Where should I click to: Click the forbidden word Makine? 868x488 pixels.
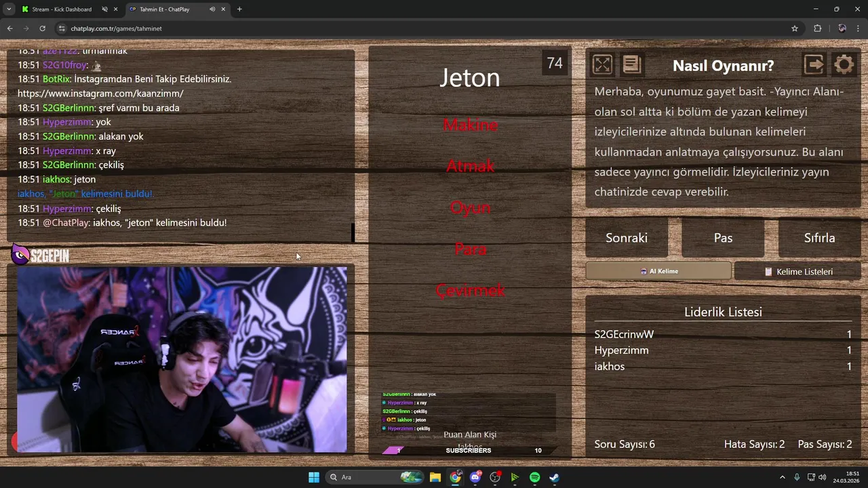(470, 125)
